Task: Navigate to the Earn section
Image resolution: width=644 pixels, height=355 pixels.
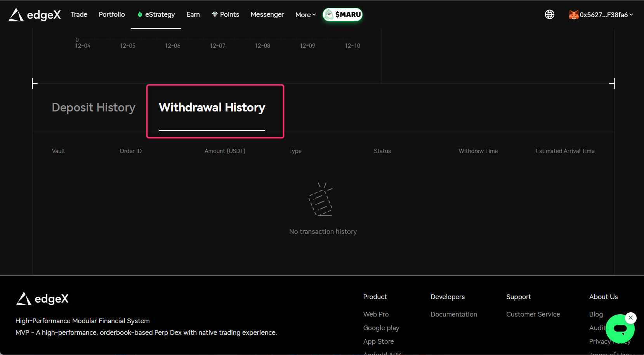Action: [x=193, y=14]
